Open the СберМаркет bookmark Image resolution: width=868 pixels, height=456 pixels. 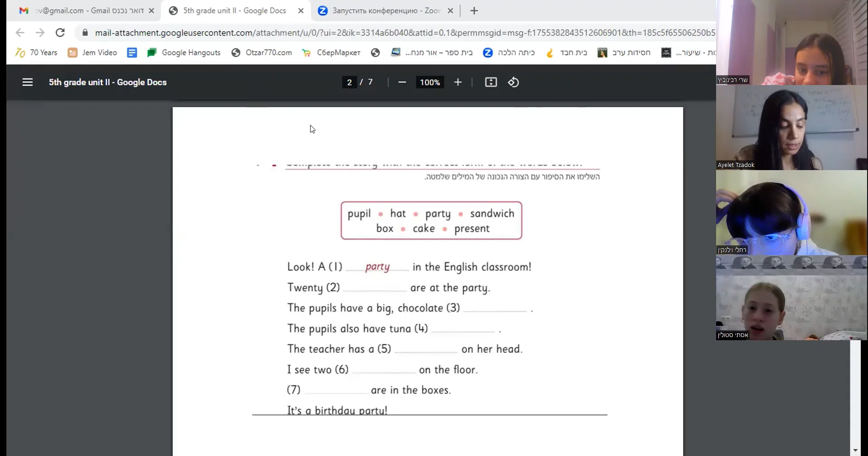click(331, 52)
